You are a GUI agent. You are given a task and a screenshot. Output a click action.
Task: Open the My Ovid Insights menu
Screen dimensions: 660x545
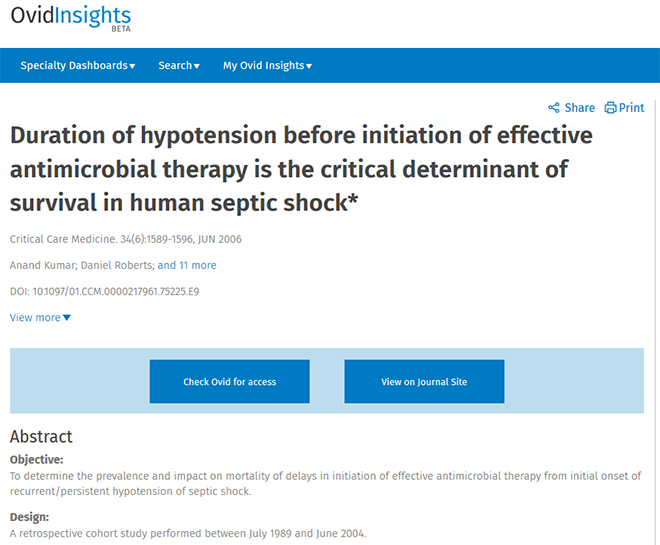click(267, 66)
